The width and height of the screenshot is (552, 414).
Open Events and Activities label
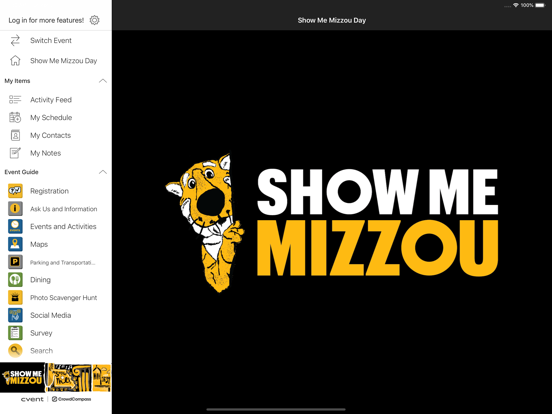pos(63,226)
